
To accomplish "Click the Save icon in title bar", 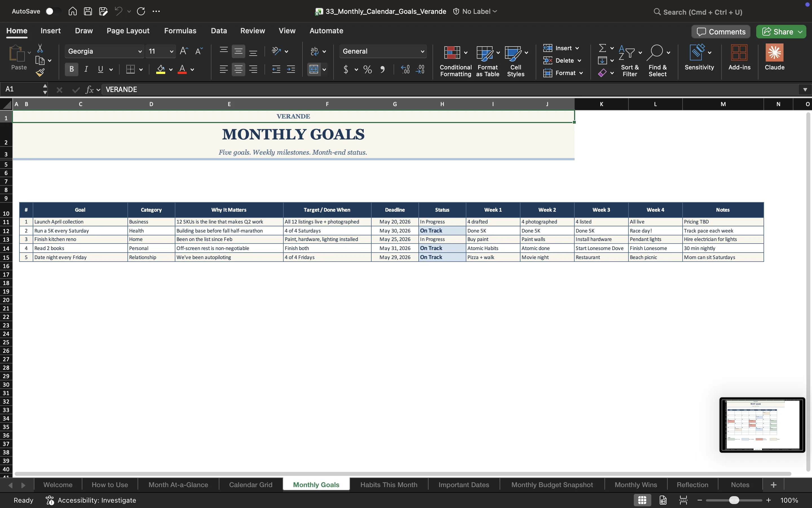I will click(x=88, y=11).
